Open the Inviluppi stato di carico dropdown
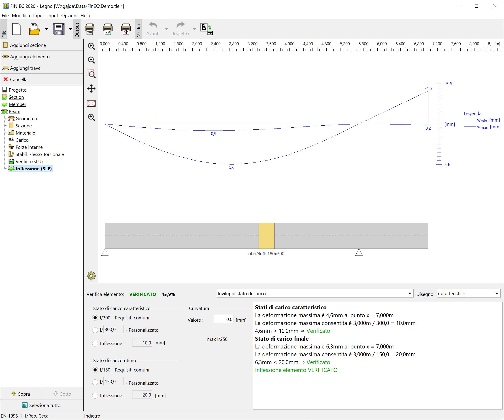The height and width of the screenshot is (420, 504). pyautogui.click(x=410, y=293)
